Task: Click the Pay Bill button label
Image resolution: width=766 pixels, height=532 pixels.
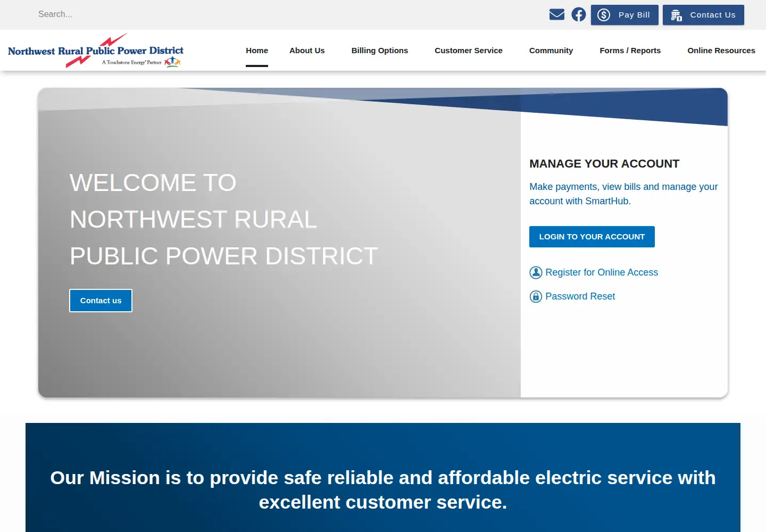Action: coord(634,15)
